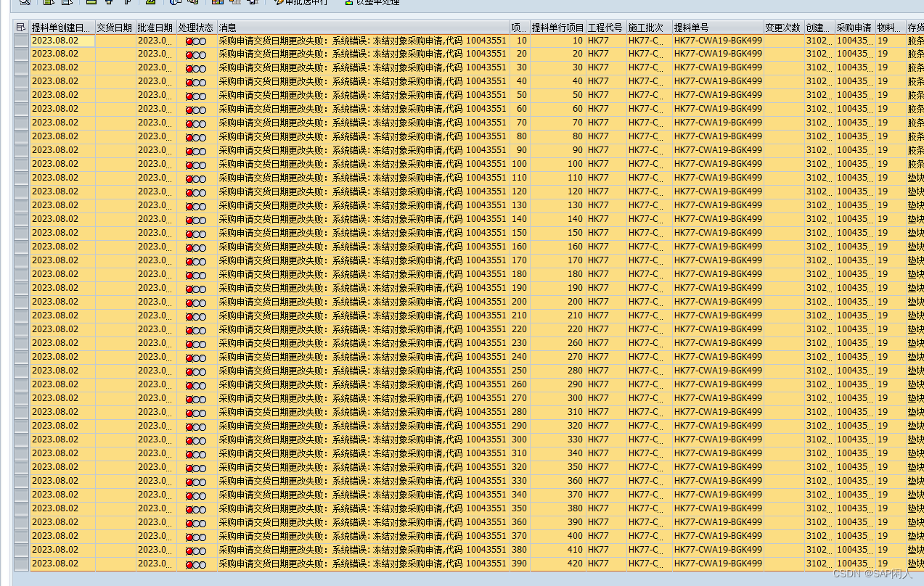Screen dimensions: 924x586
Task: Click HK77-CWA19-BGK499 in item 80 row
Action: (x=718, y=136)
